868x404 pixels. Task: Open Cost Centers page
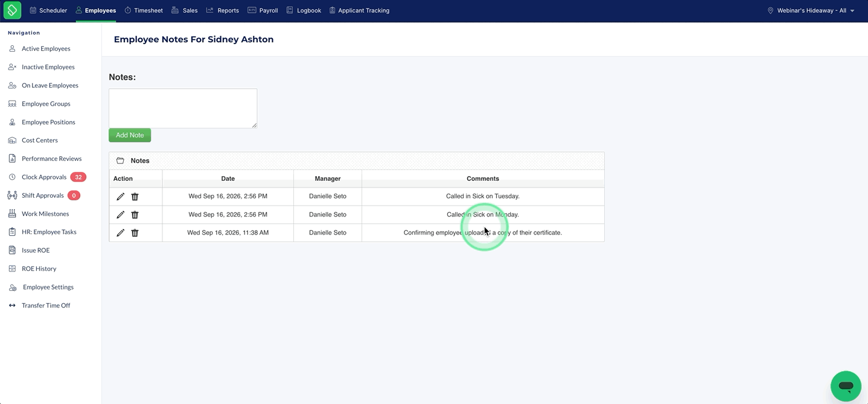click(40, 140)
